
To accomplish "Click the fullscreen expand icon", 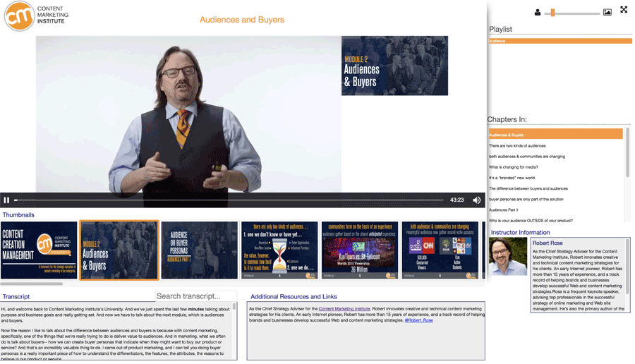I will (x=624, y=10).
